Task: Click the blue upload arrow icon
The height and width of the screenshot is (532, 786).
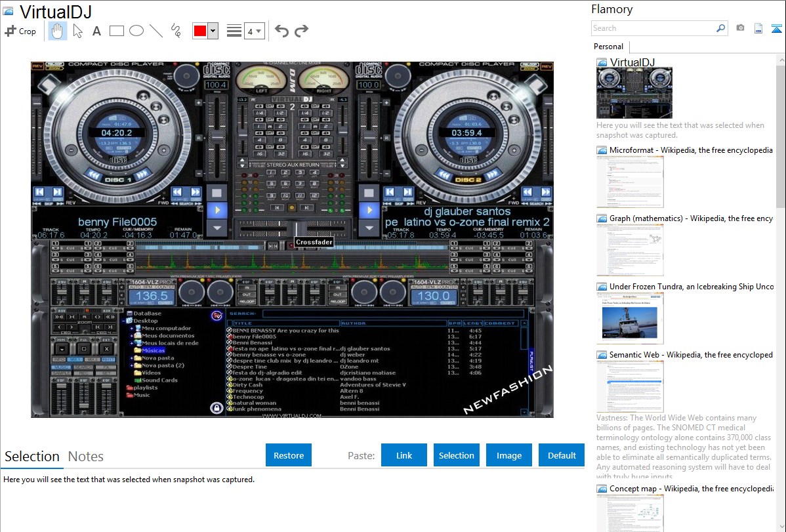Action: [776, 28]
